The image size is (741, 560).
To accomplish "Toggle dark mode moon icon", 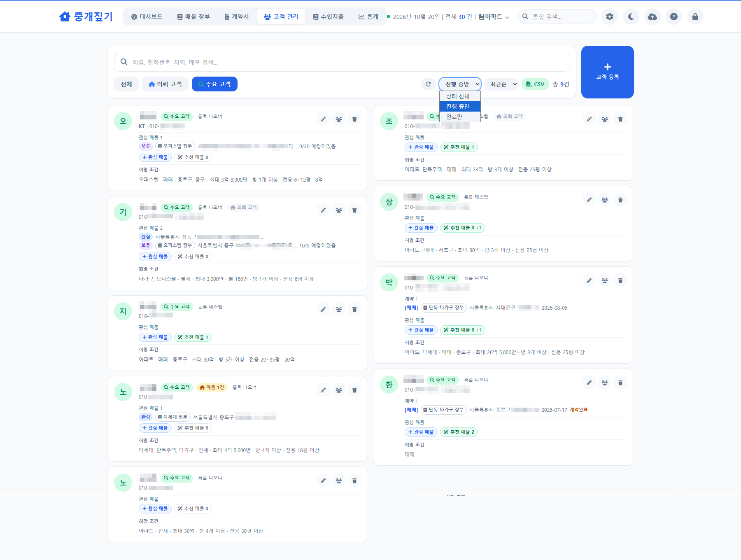I will [x=631, y=16].
